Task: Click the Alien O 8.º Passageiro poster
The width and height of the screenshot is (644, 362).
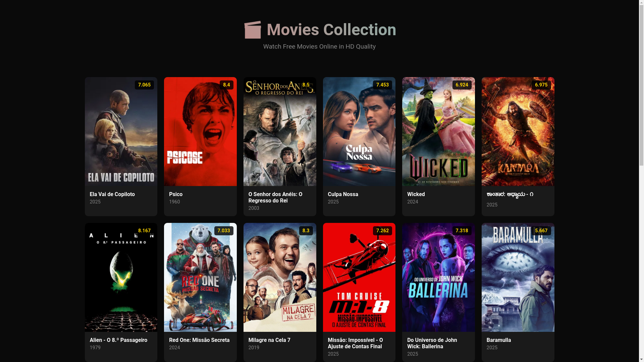Action: (x=121, y=277)
